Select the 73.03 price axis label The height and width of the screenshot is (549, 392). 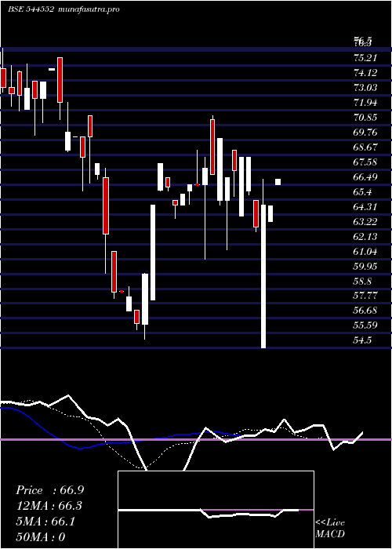tap(366, 88)
